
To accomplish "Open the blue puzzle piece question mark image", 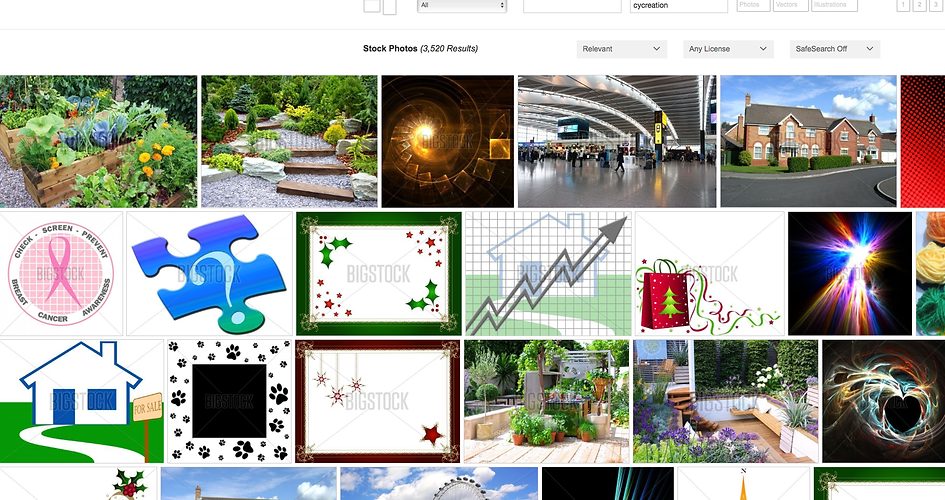I will point(209,273).
